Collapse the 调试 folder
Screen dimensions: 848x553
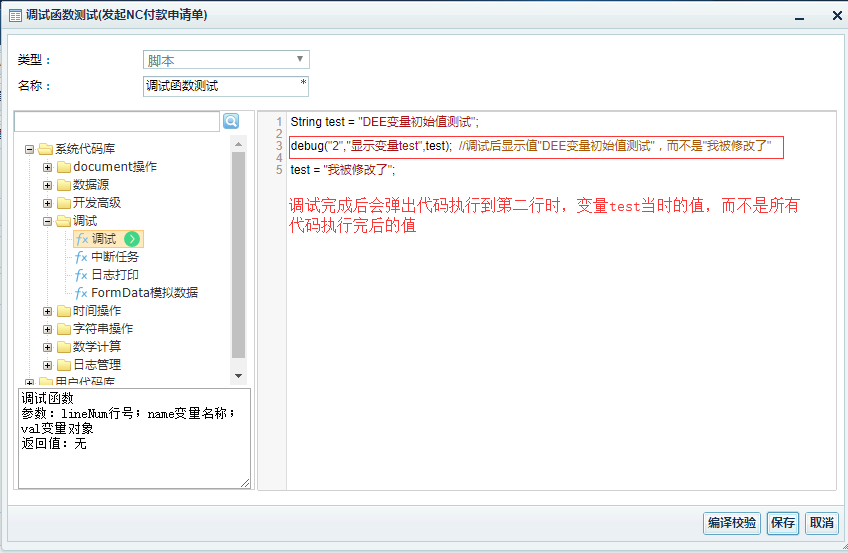(48, 221)
